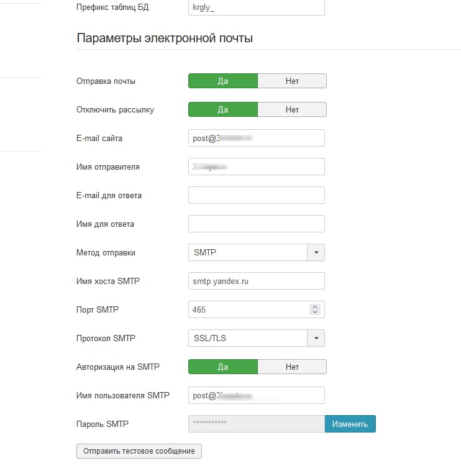
Task: Set Отправка почты to Да
Action: (223, 81)
